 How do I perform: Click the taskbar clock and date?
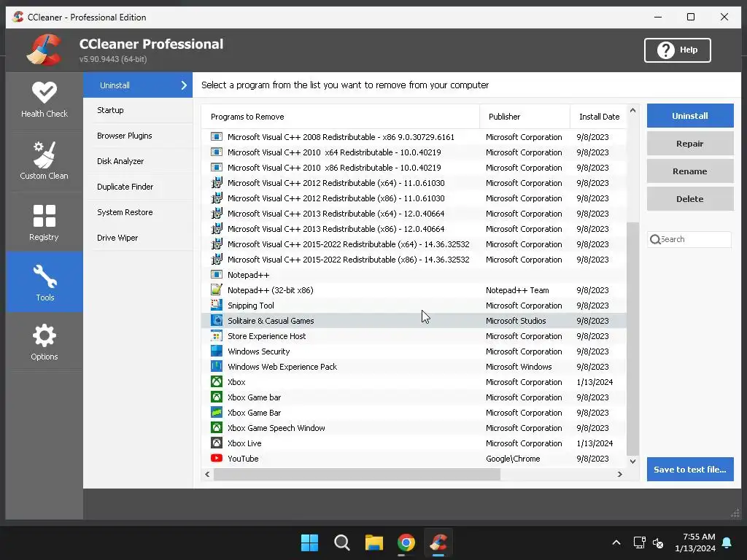695,542
